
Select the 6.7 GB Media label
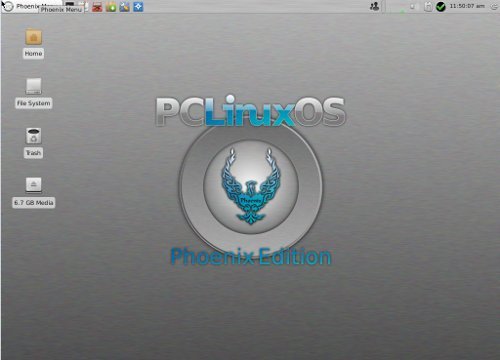34,203
